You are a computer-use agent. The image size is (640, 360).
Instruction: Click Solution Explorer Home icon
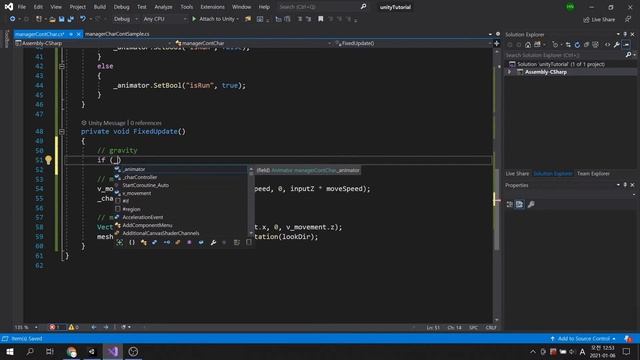[528, 45]
